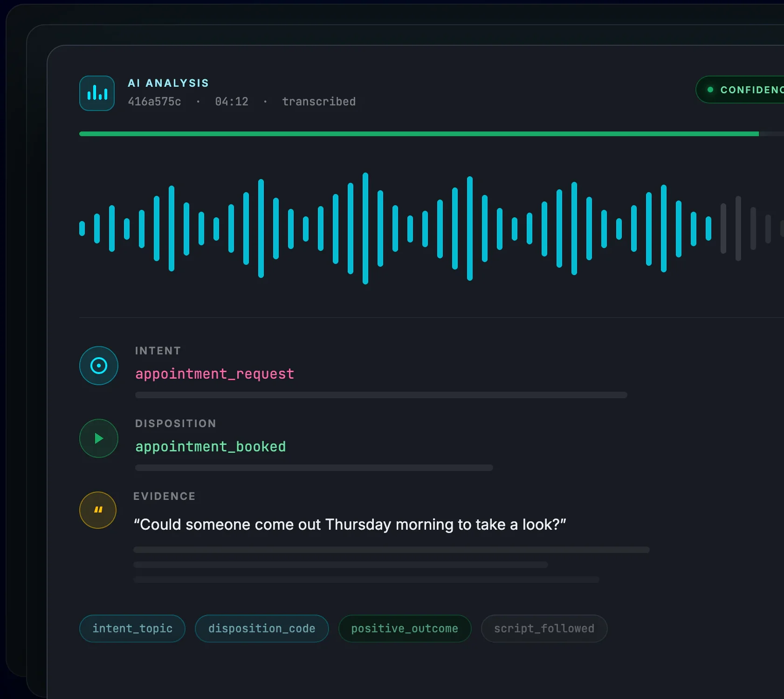Click the Confidence badge

pyautogui.click(x=740, y=90)
